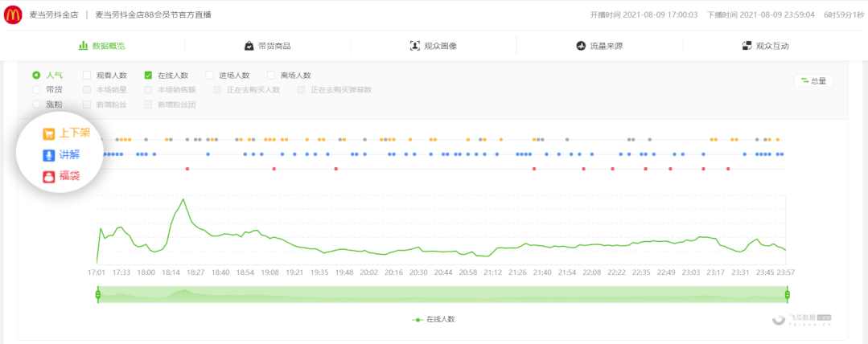Tick the 本场销售额 checkbox
Image resolution: width=868 pixels, height=344 pixels.
coord(148,89)
